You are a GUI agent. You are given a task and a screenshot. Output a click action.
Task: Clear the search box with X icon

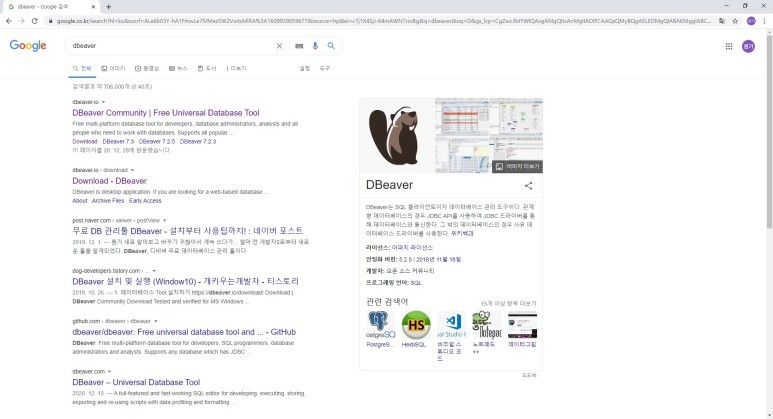279,46
